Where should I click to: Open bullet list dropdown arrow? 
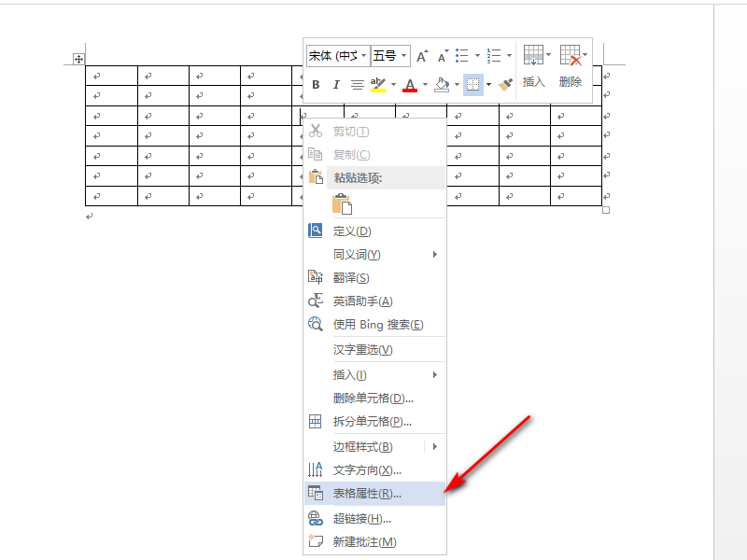[x=477, y=56]
